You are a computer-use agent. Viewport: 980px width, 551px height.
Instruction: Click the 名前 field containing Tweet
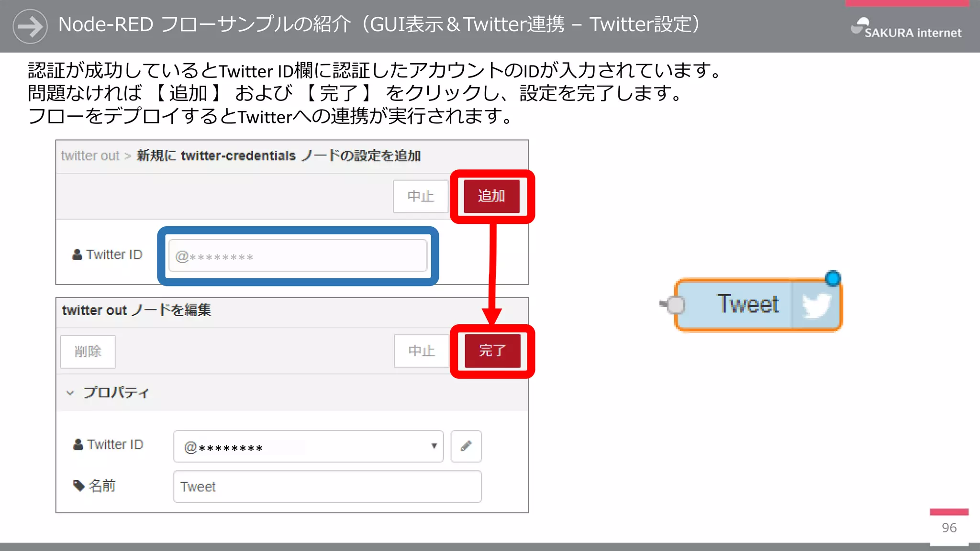328,486
